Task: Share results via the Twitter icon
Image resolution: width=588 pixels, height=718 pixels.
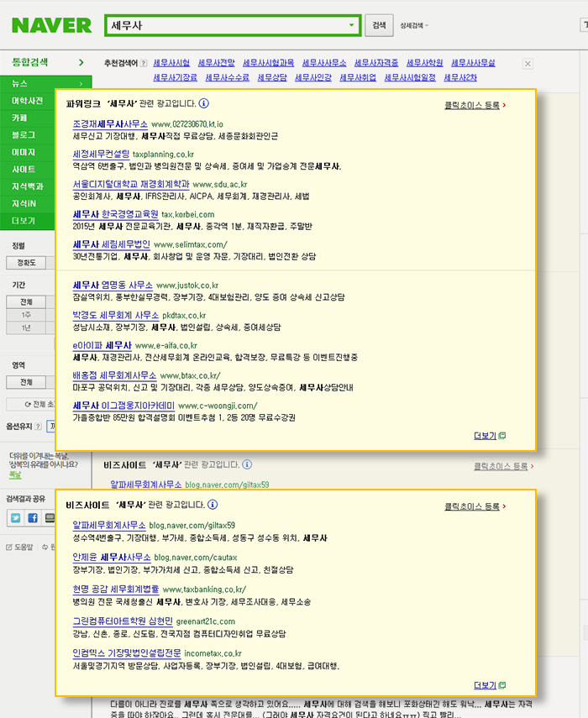Action: 16,518
